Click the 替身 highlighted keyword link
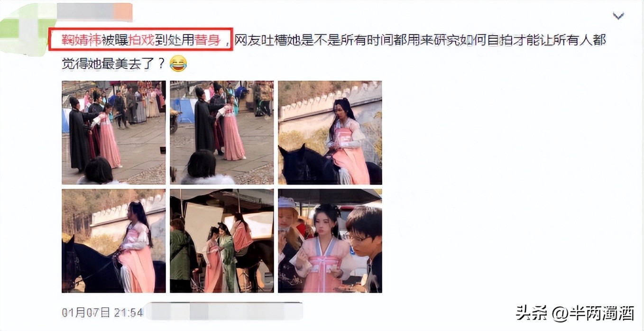 [208, 40]
